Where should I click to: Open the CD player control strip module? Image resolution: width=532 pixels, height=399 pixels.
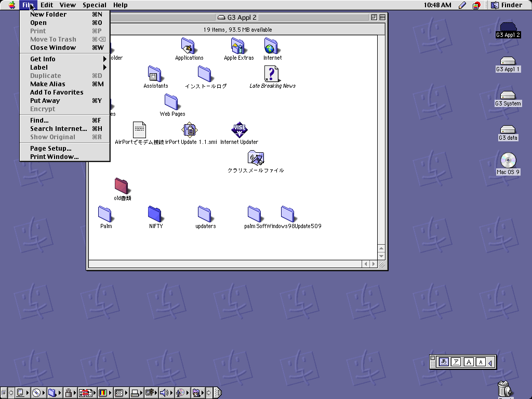(x=38, y=393)
